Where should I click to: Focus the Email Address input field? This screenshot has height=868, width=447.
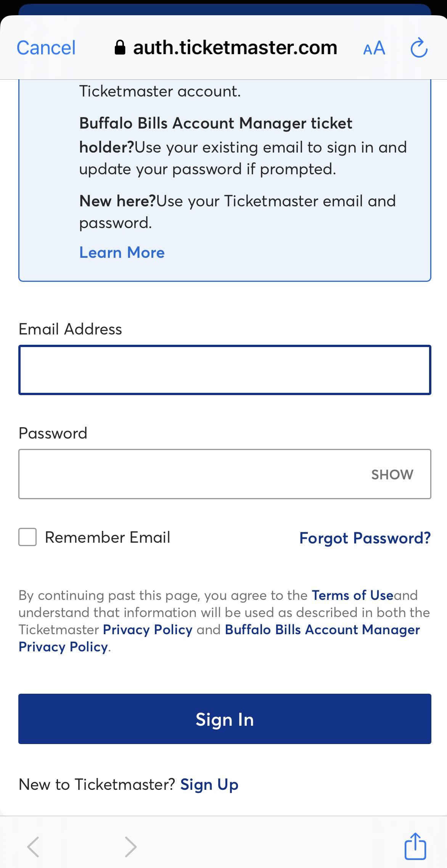225,370
